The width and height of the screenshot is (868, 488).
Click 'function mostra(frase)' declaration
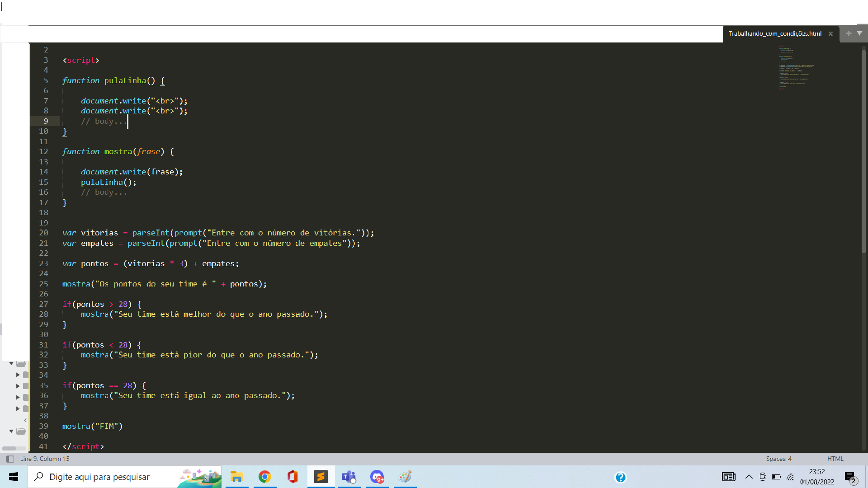pos(118,151)
